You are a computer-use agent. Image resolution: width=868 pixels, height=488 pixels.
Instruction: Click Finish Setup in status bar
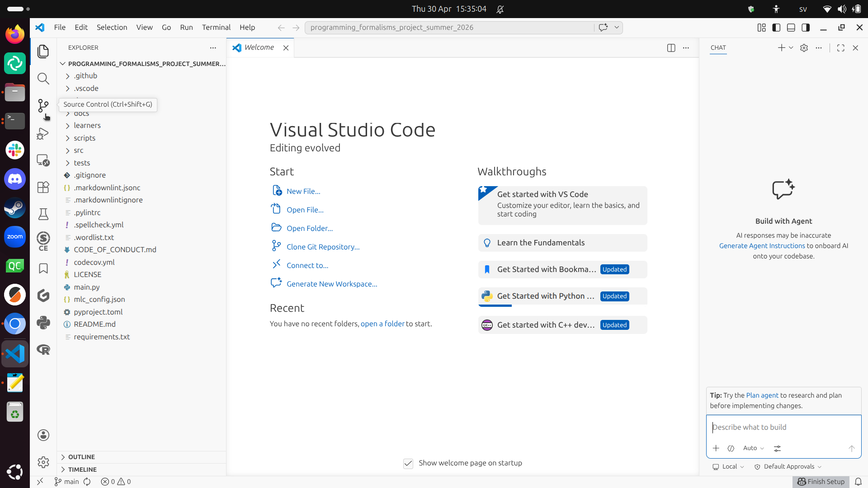click(821, 482)
